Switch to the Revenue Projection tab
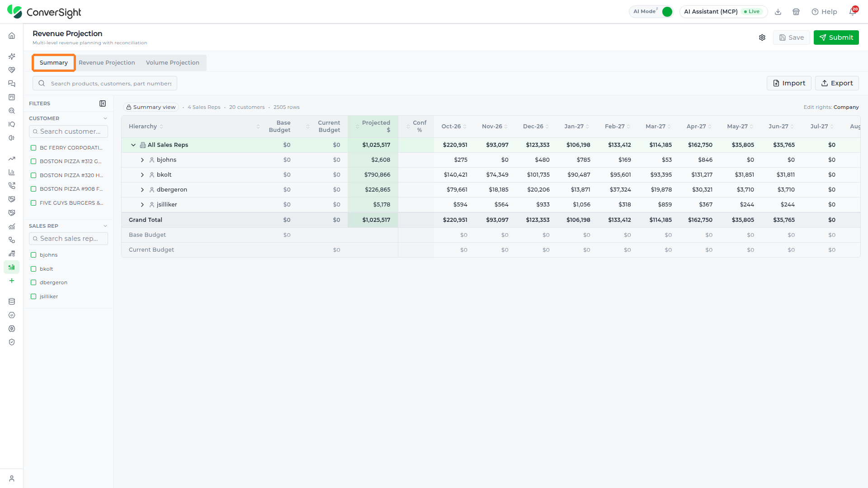Image resolution: width=868 pixels, height=488 pixels. (107, 63)
